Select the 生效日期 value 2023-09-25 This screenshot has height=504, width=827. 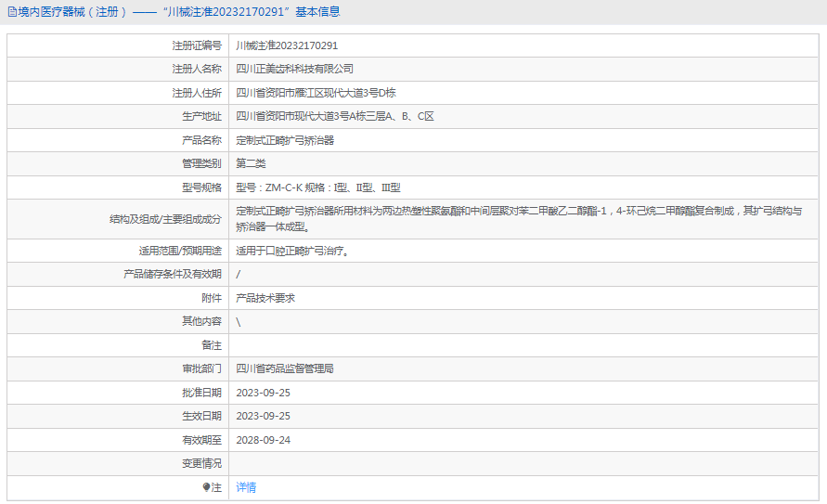pos(264,416)
